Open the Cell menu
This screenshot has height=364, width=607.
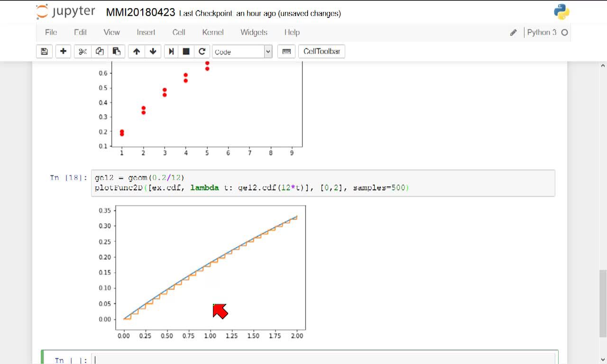(x=179, y=32)
